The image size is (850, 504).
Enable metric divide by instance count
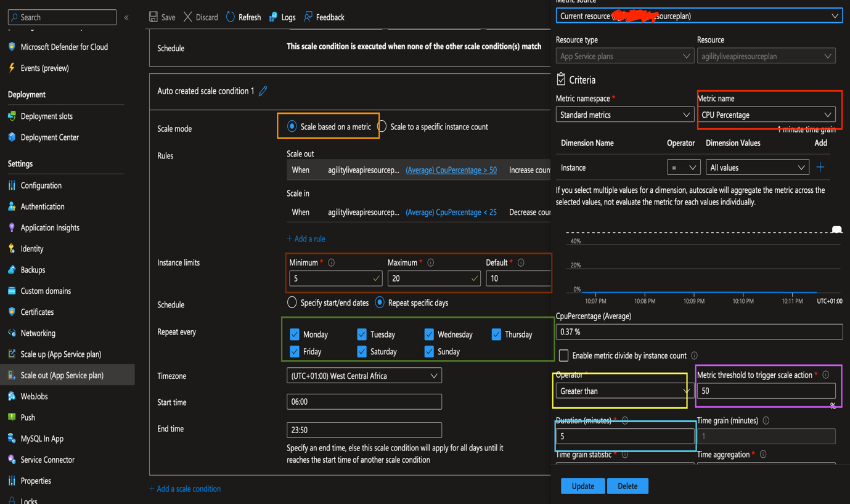pyautogui.click(x=563, y=356)
